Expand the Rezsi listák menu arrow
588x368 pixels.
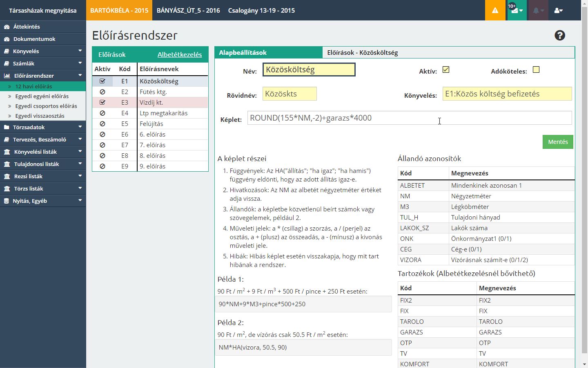(x=80, y=176)
